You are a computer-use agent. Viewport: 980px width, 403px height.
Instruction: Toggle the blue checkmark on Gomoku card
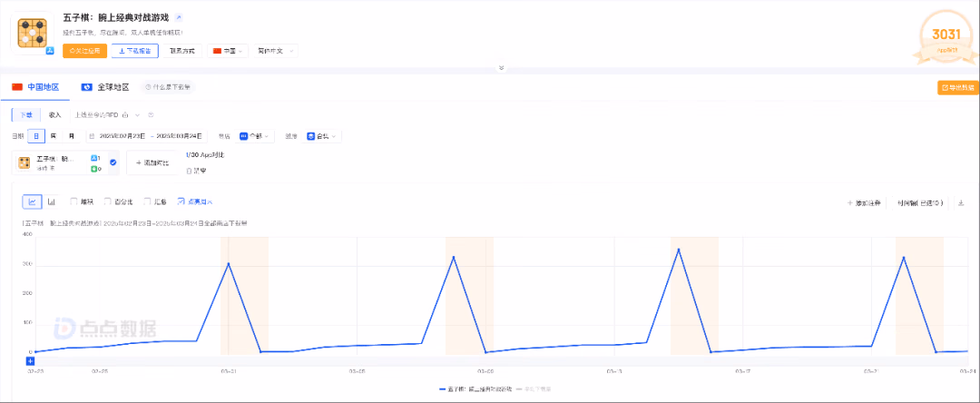(x=113, y=162)
